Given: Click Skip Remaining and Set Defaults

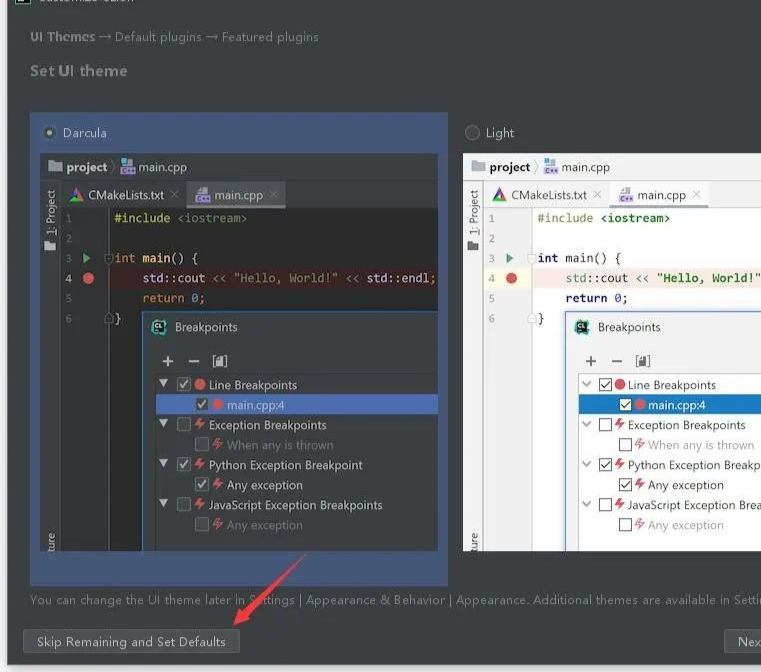Looking at the screenshot, I should 131,642.
